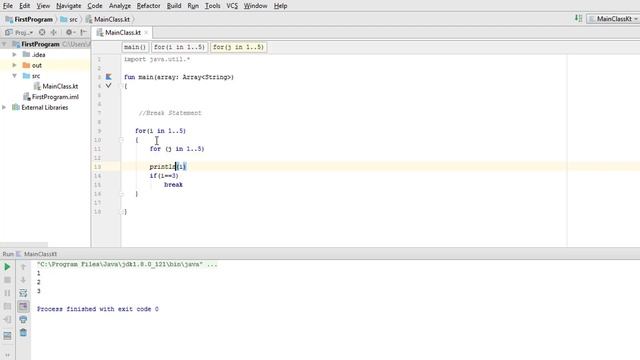Open the View menu
Screen dimensions: 640x360
pos(43,6)
